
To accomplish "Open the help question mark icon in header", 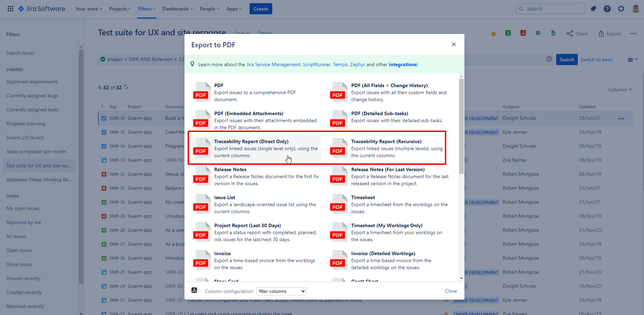I will tap(607, 9).
